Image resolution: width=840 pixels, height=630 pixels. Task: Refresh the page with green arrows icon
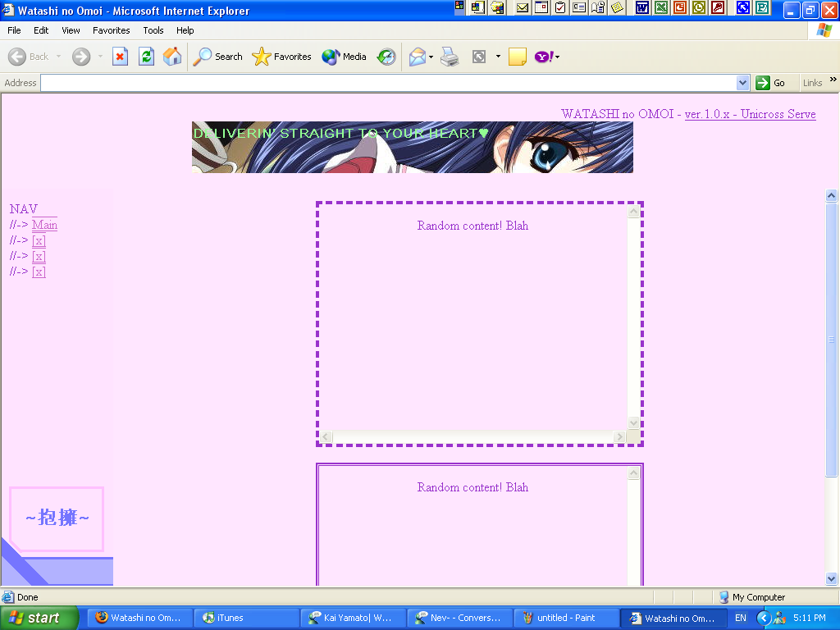pos(146,57)
